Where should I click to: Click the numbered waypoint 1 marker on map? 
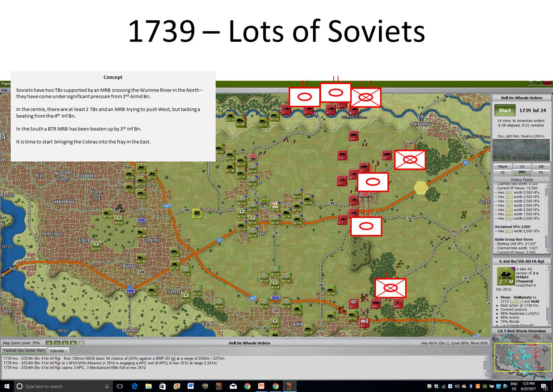coord(275,204)
